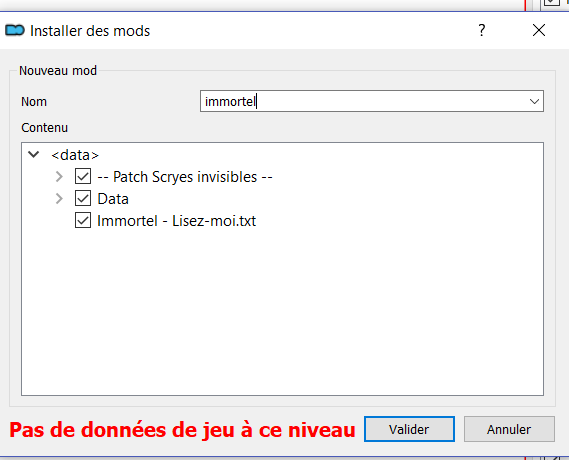Select the Data folder entry
Screen dimensions: 569x460
point(113,199)
